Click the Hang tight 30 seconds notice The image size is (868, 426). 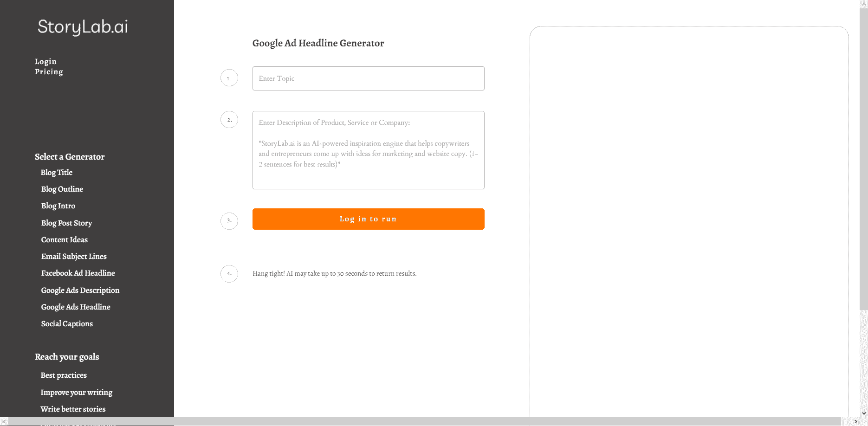(x=334, y=273)
